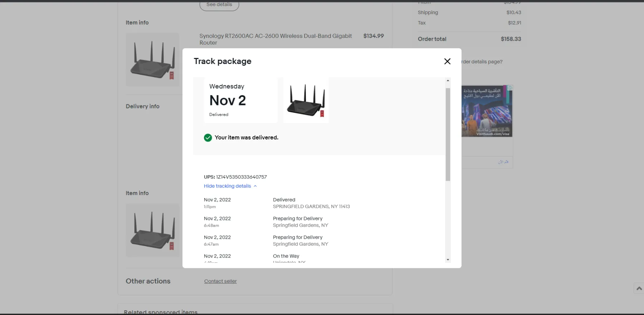
Task: Click the link below the VisitSaudi ad
Action: tap(503, 162)
